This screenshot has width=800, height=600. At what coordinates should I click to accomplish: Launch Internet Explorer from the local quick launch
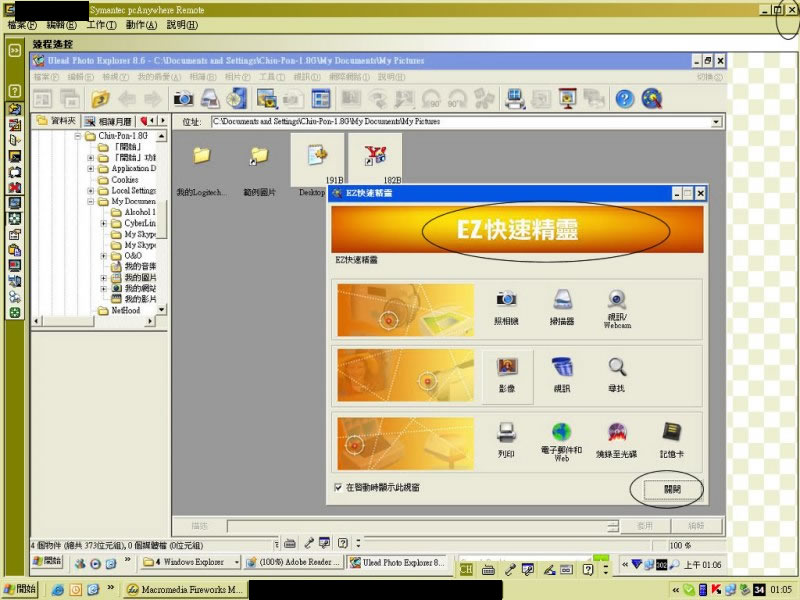point(58,590)
